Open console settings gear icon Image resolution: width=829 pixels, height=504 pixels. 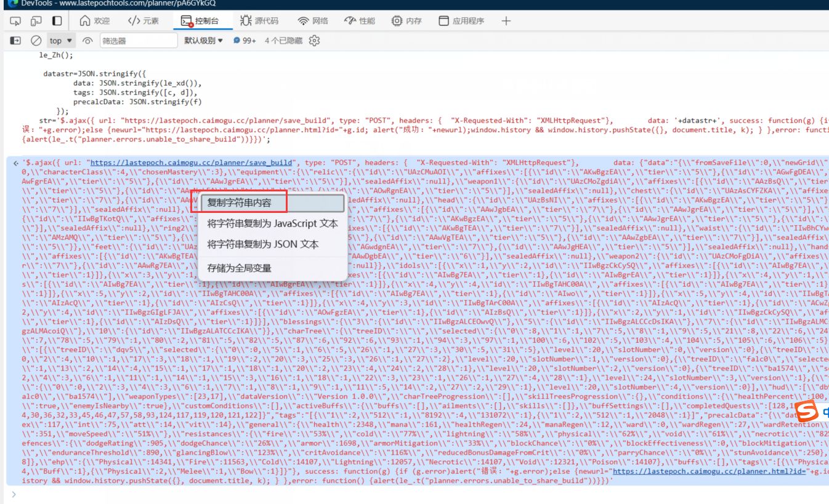315,41
